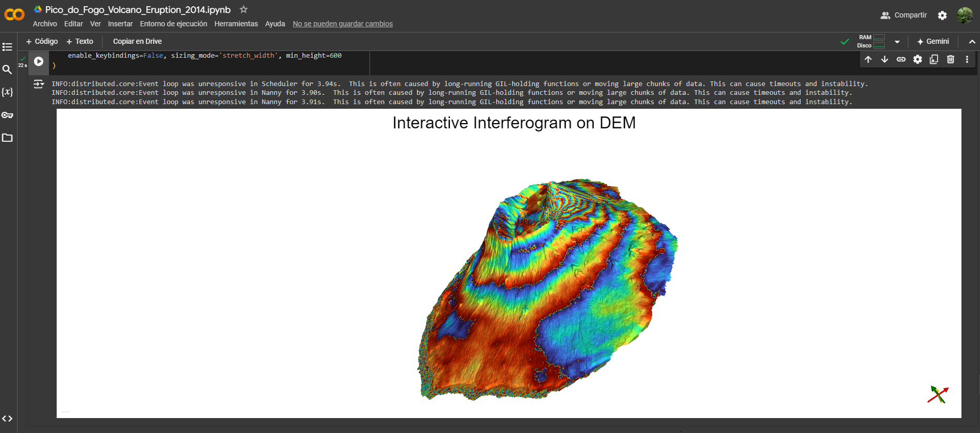The width and height of the screenshot is (980, 433).
Task: Click the Copiar en Drive button
Action: pyautogui.click(x=137, y=41)
